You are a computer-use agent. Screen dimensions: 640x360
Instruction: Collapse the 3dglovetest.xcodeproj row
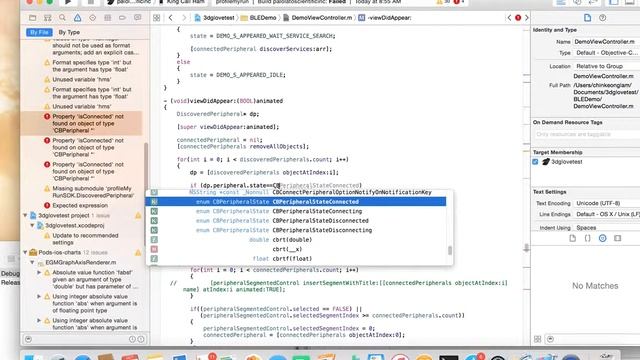(32, 225)
